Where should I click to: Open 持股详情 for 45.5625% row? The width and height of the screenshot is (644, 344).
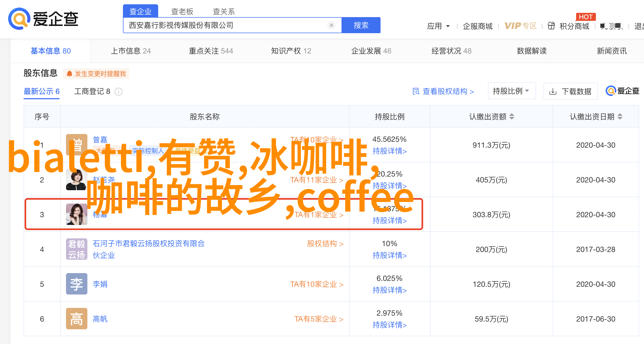tap(390, 151)
